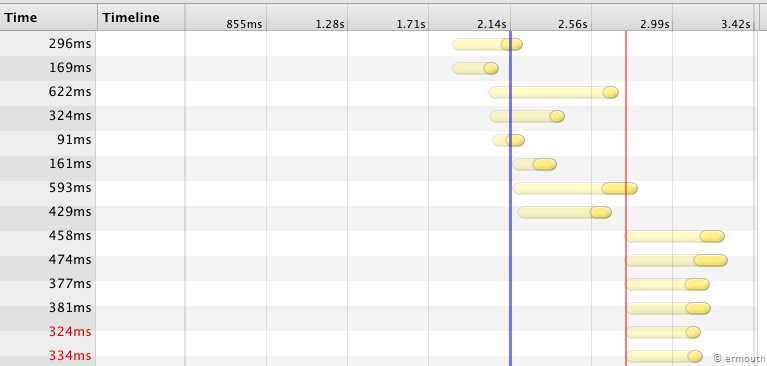Click the Timeline column header
The height and width of the screenshot is (366, 767).
coord(141,18)
